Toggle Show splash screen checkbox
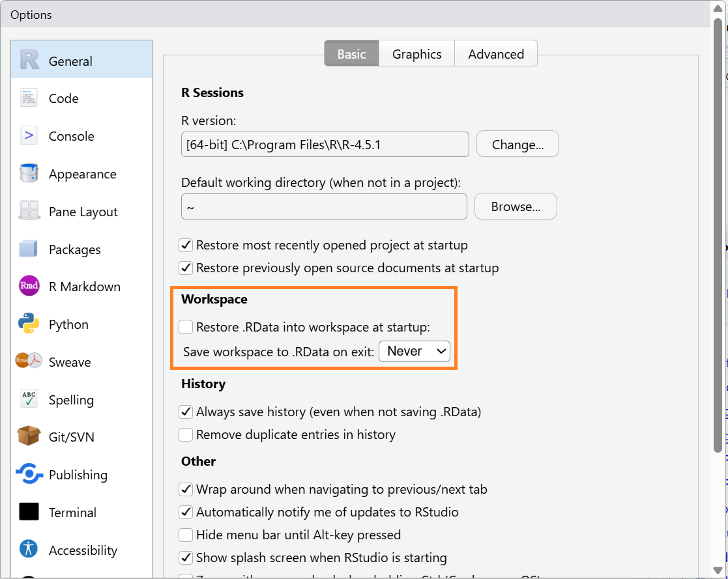 pos(186,558)
